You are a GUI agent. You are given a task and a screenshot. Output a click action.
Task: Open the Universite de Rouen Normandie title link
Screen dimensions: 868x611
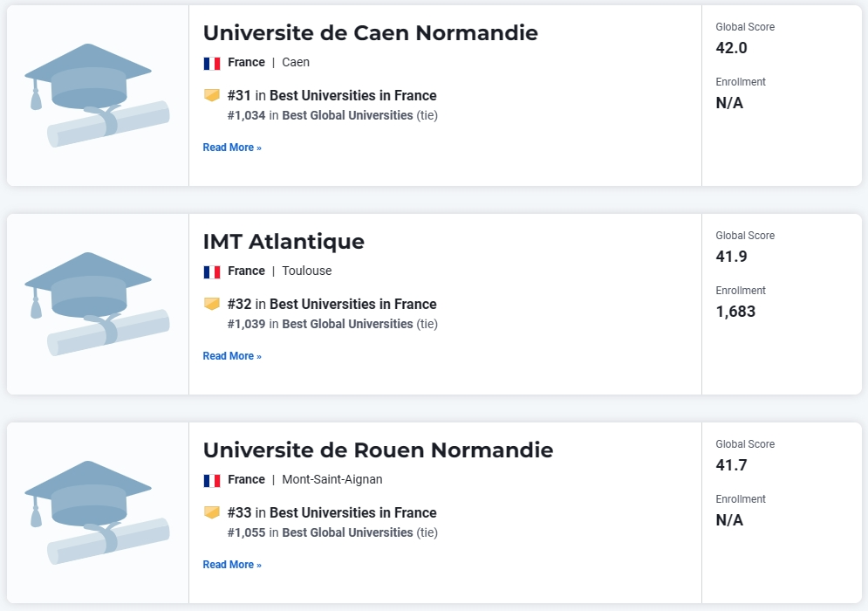click(378, 450)
